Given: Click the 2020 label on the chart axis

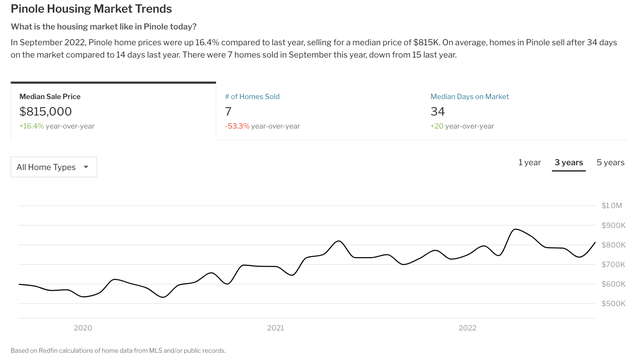Looking at the screenshot, I should 83,328.
